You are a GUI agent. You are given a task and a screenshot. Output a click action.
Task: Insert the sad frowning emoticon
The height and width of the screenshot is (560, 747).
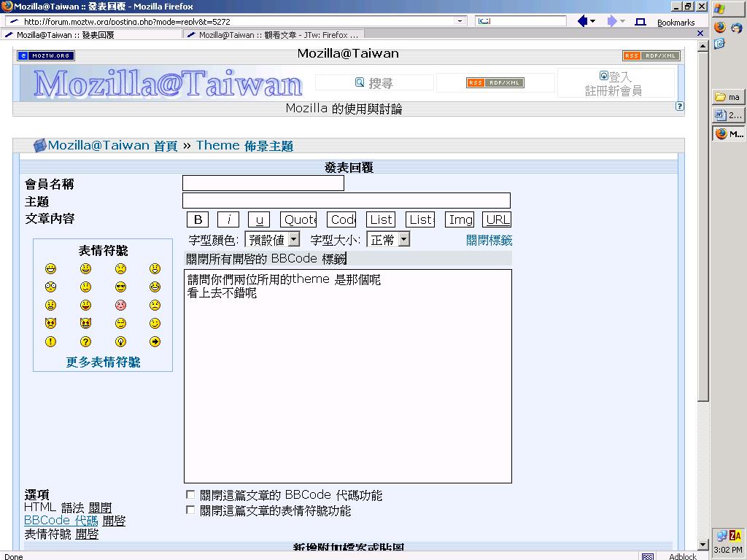point(120,269)
